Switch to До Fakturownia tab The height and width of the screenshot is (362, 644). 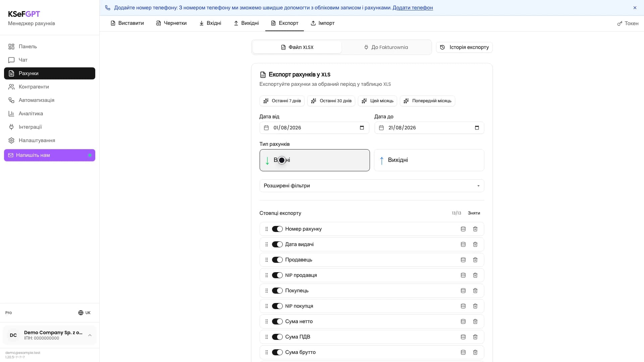point(386,47)
